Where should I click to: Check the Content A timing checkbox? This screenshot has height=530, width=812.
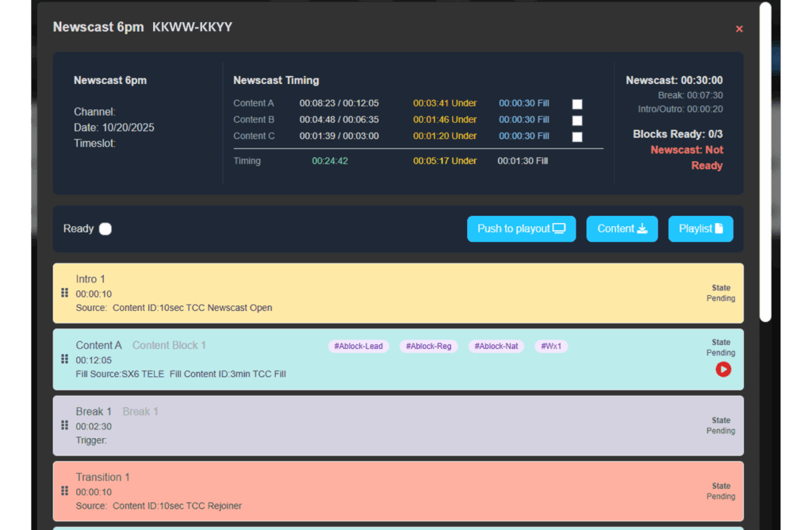tap(577, 104)
